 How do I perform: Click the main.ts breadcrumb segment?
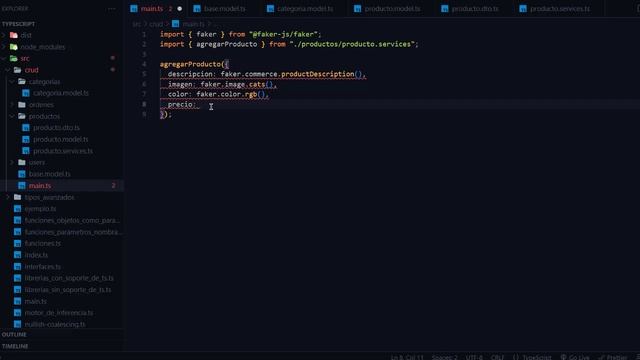(194, 24)
